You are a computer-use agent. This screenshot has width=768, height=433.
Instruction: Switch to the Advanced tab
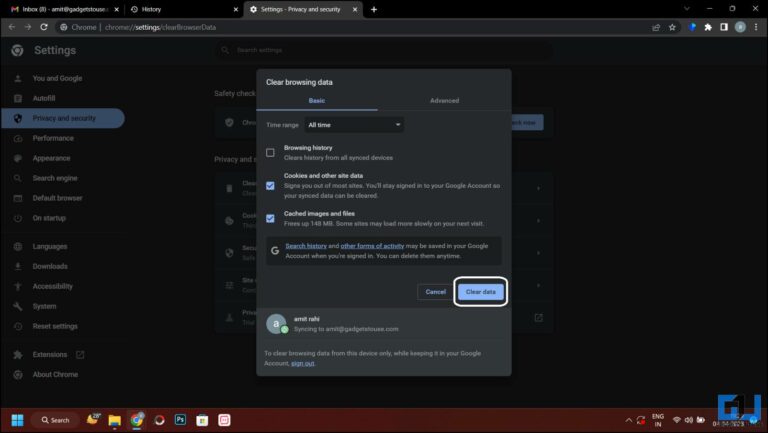click(444, 101)
